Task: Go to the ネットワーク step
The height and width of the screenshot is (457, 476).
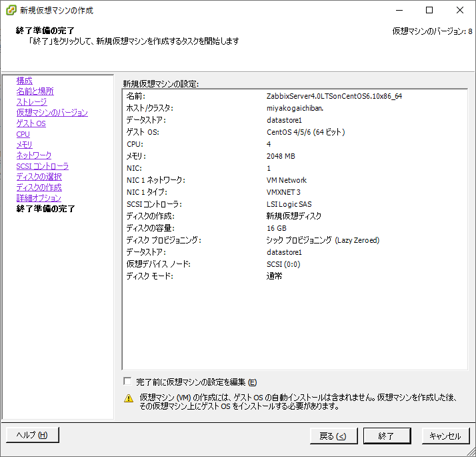Action: coord(34,155)
